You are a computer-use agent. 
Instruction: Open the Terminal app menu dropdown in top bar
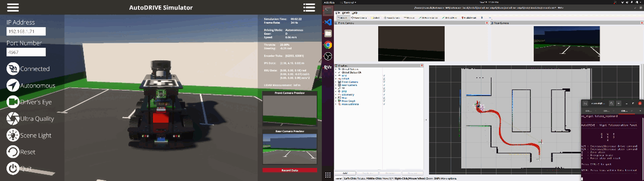coord(348,2)
